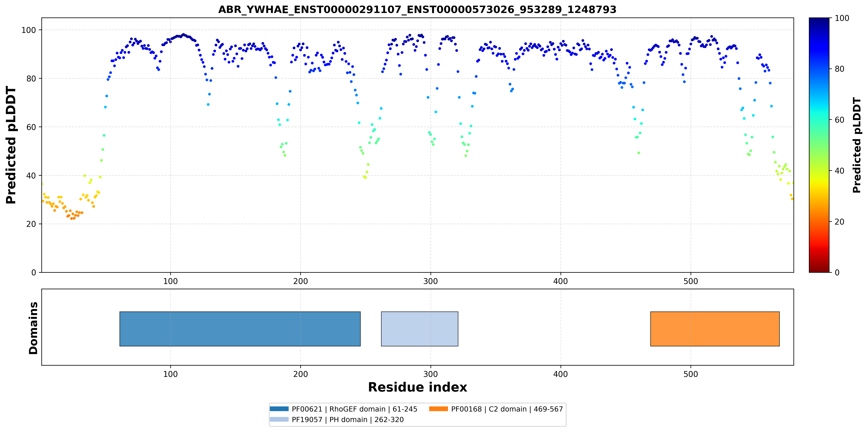868x432 pixels.
Task: Click the PH domain light-blue bar
Action: coord(419,329)
